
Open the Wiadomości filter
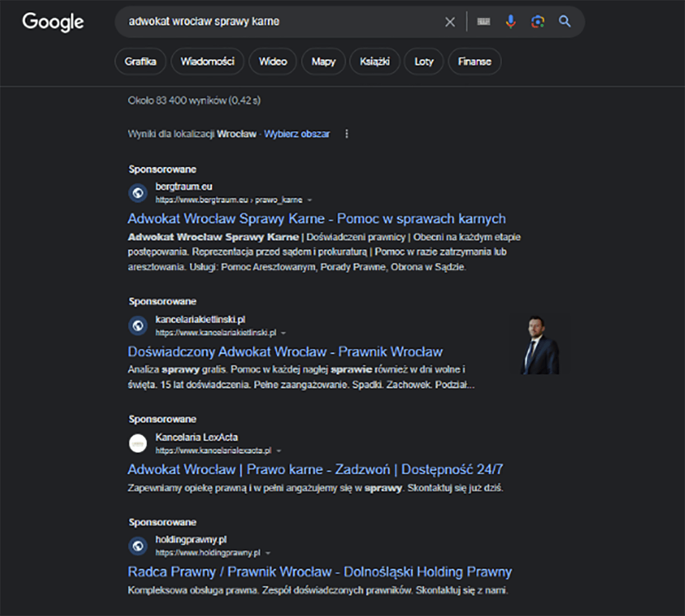[x=208, y=62]
